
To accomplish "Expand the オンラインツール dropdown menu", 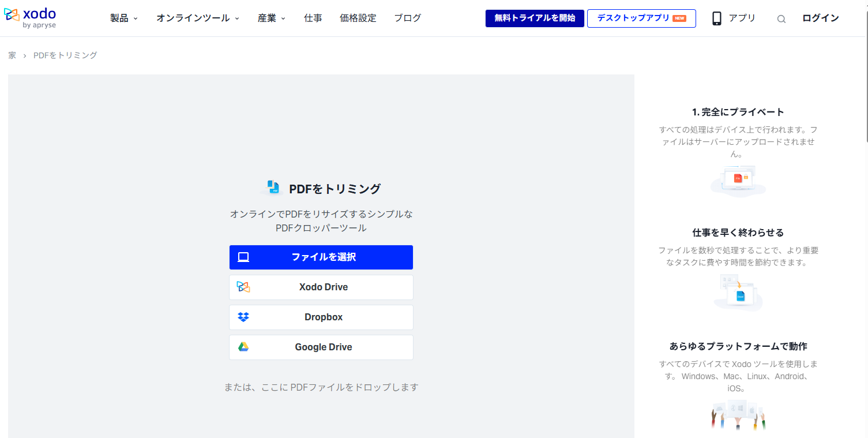I will pyautogui.click(x=198, y=18).
